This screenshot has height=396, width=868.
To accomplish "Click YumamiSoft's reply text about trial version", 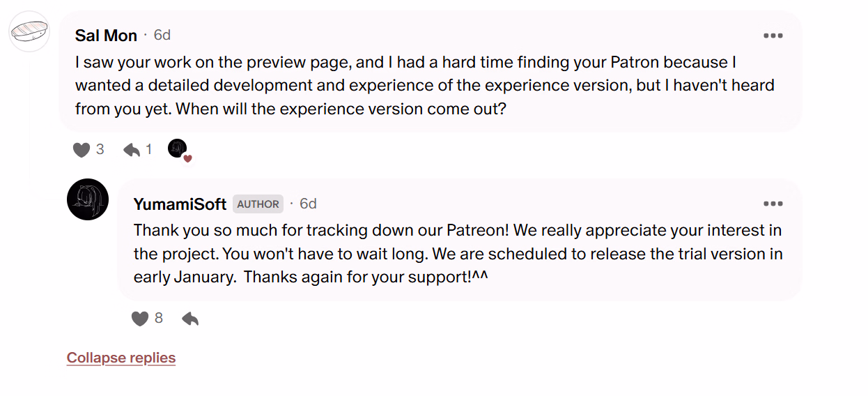I will coord(458,253).
